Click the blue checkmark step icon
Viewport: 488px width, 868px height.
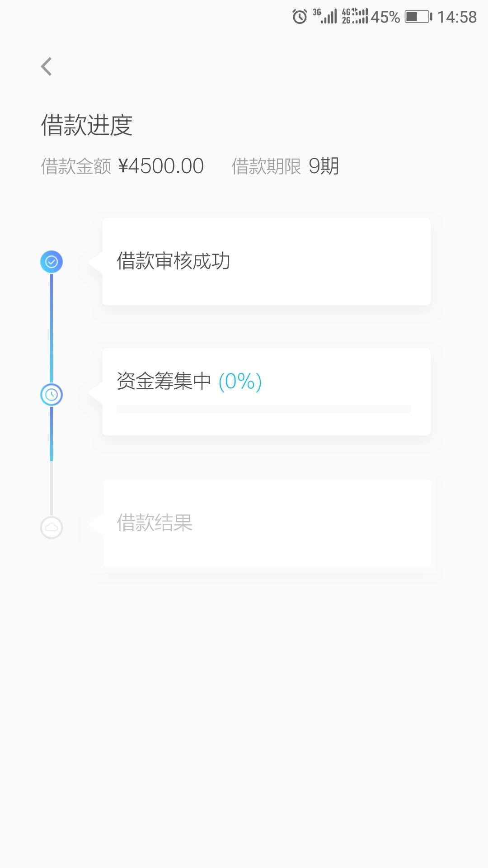pos(52,262)
